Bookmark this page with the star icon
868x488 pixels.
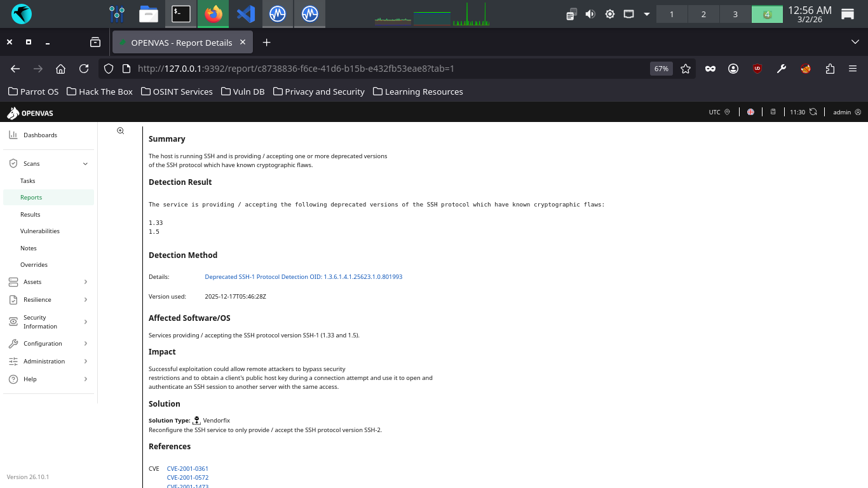[686, 69]
